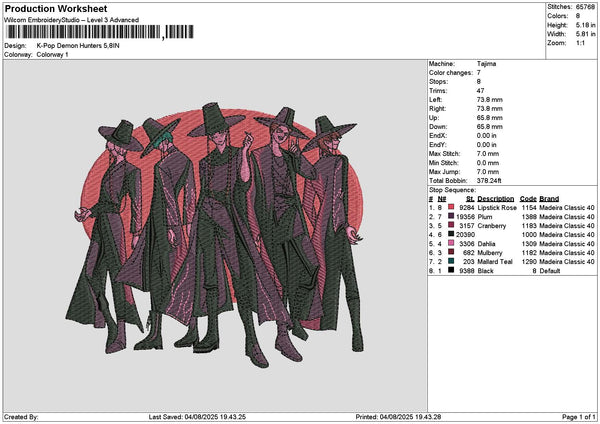Viewport: 600px width, 424px height.
Task: Click the Dahlia color swatch
Action: click(x=451, y=243)
